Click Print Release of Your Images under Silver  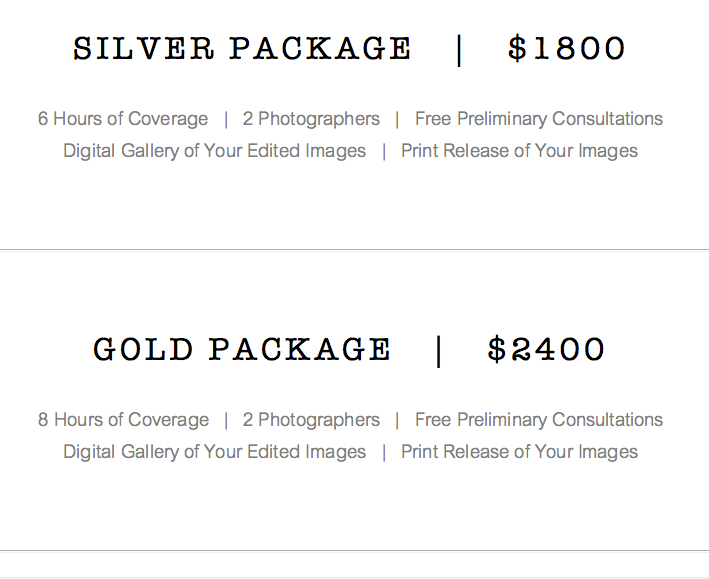click(x=519, y=151)
